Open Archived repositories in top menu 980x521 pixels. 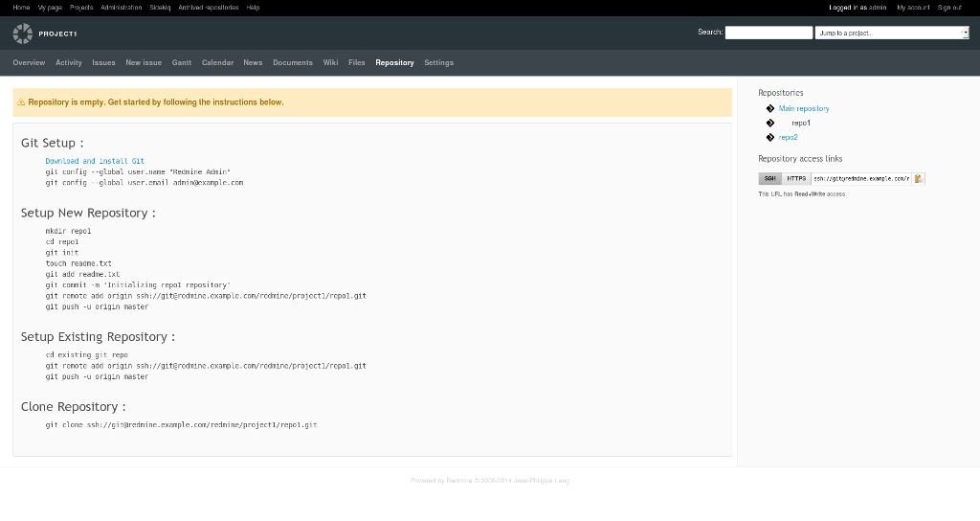pos(208,8)
